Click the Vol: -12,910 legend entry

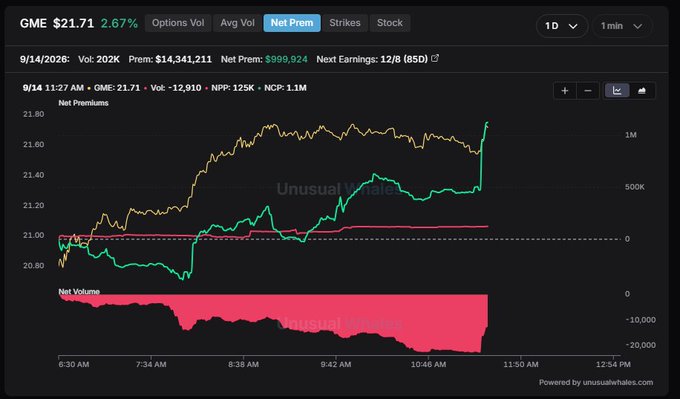(x=176, y=88)
